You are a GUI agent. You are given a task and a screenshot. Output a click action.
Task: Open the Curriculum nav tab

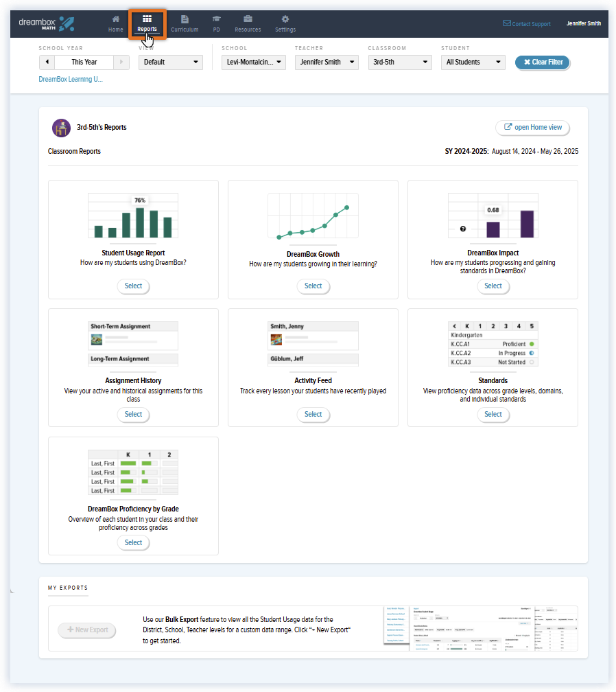pyautogui.click(x=185, y=24)
